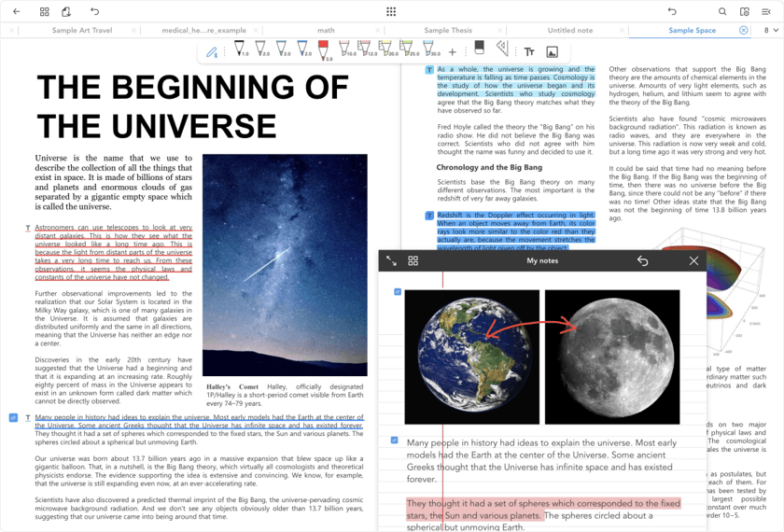Open page grid in My notes panel
784x532 pixels.
pyautogui.click(x=413, y=260)
